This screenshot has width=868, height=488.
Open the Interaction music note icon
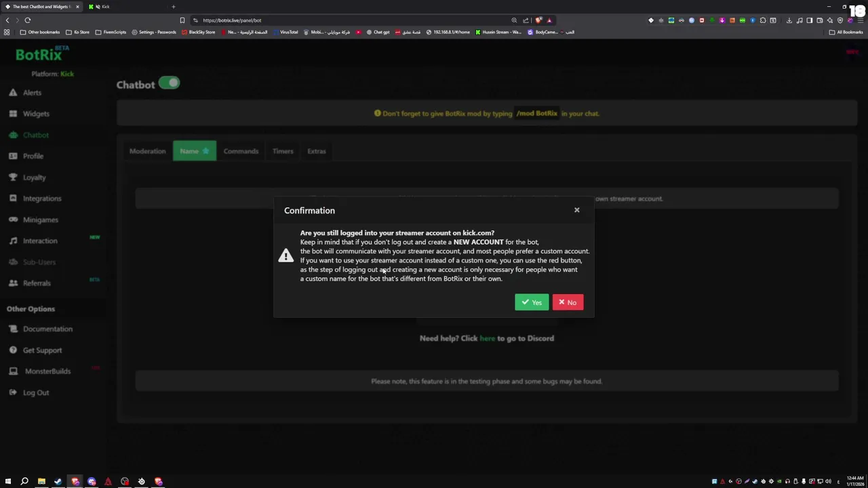pos(13,241)
